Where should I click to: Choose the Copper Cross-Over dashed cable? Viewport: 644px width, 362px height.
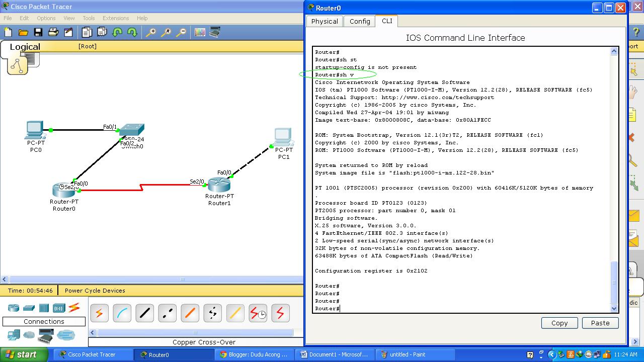tap(167, 313)
